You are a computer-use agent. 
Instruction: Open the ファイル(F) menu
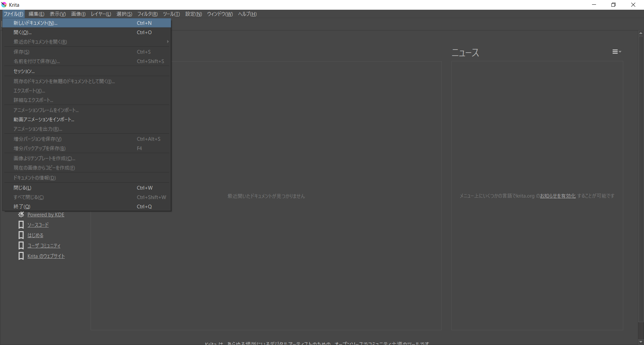pos(13,14)
